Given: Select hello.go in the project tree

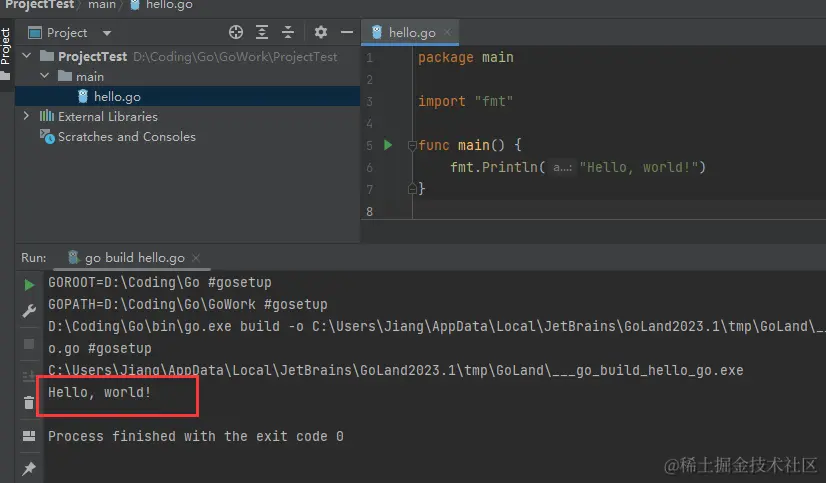Looking at the screenshot, I should [188, 96].
